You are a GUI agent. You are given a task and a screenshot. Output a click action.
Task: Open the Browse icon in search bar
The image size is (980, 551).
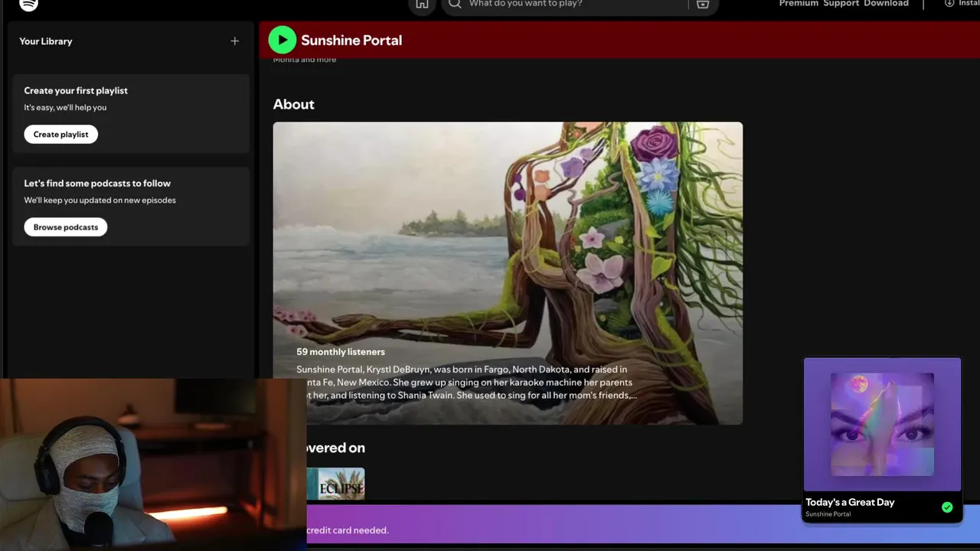(x=703, y=4)
